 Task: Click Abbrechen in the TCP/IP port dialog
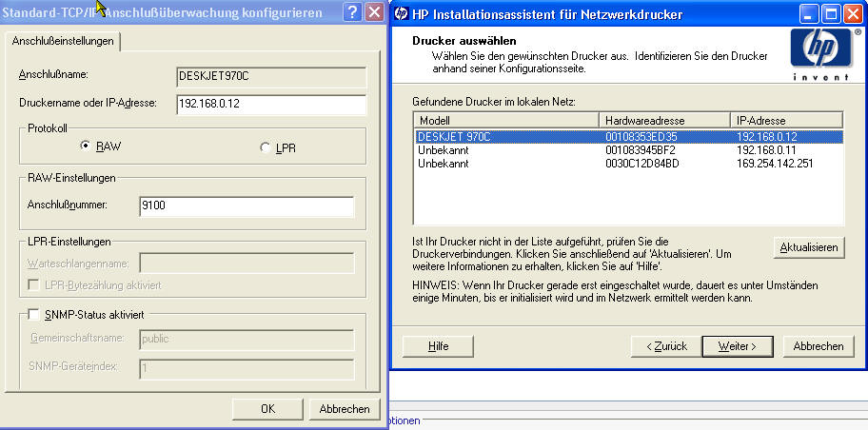[x=345, y=409]
